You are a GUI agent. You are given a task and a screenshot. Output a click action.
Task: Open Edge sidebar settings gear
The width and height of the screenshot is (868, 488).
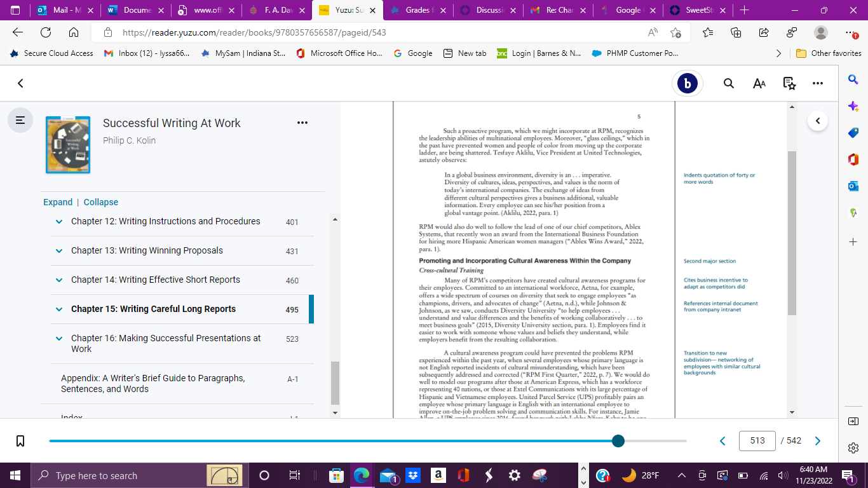(853, 448)
